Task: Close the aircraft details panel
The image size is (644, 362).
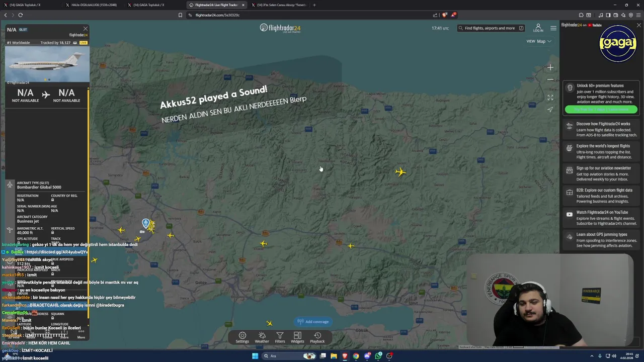Action: (86, 29)
